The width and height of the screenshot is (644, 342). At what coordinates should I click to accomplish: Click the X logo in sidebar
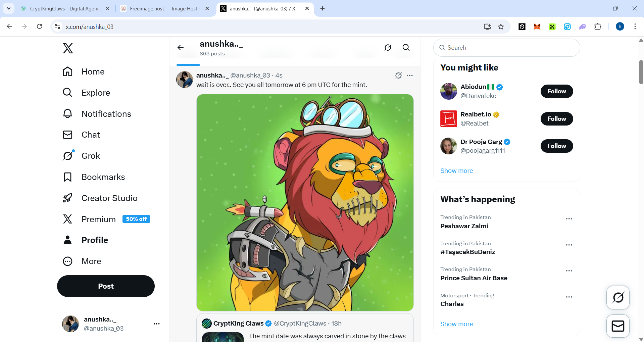68,48
